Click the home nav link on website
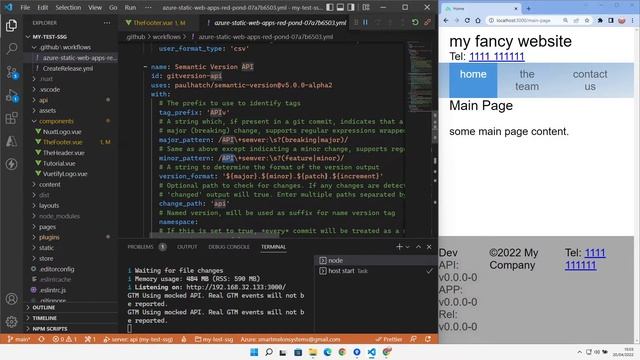This screenshot has width=640, height=360. pos(473,80)
